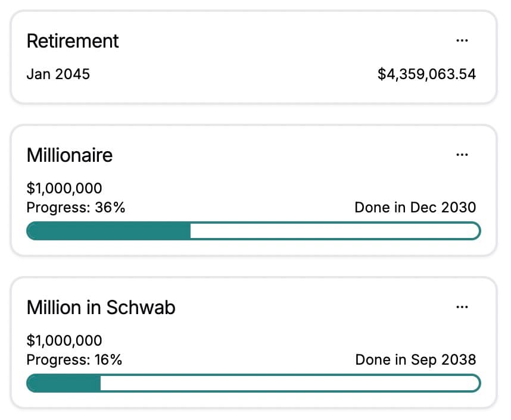
Task: Click the $4,359,063.54 retirement amount
Action: point(426,74)
